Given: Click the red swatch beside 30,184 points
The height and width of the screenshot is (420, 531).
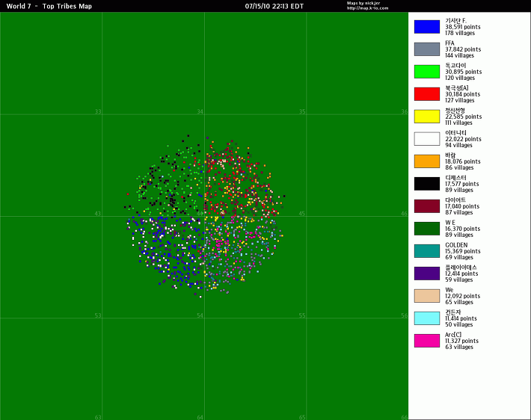Looking at the screenshot, I should 427,94.
